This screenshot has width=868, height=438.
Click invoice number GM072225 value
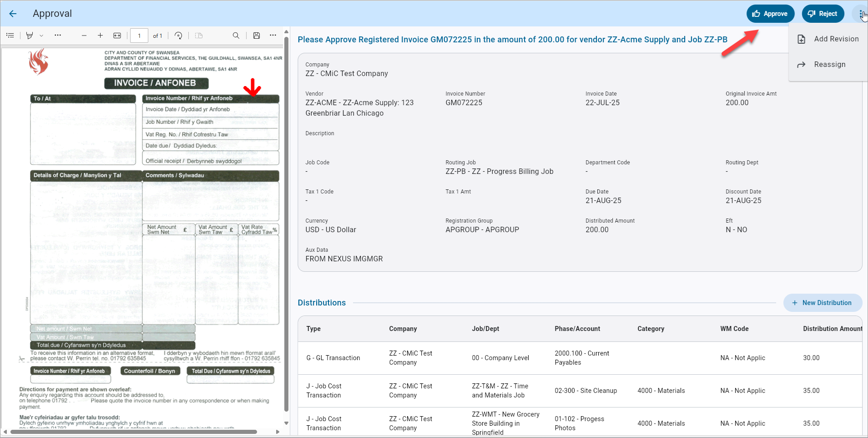[464, 103]
